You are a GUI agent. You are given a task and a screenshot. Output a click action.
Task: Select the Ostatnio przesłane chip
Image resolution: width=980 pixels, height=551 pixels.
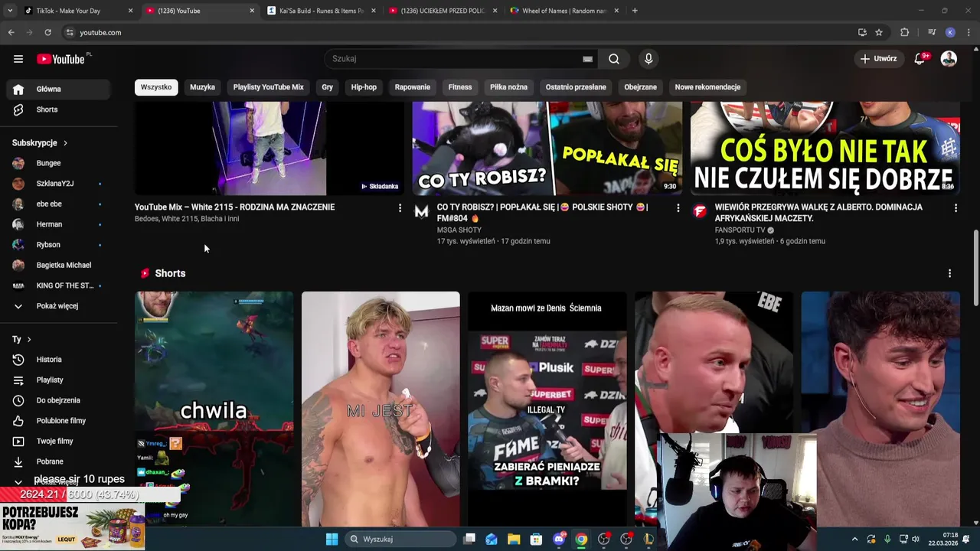[x=576, y=87]
